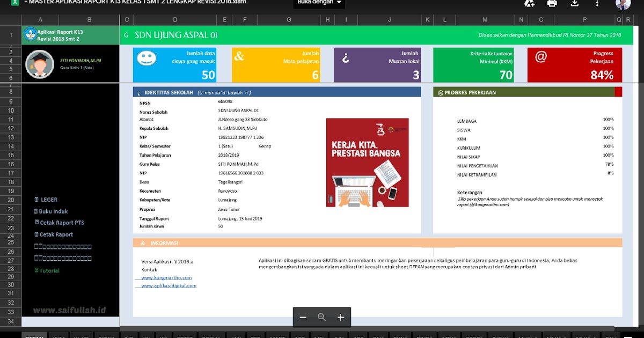Screen dimensions: 644x338
Task: Click the Download icon
Action: pyautogui.click(x=576, y=3)
